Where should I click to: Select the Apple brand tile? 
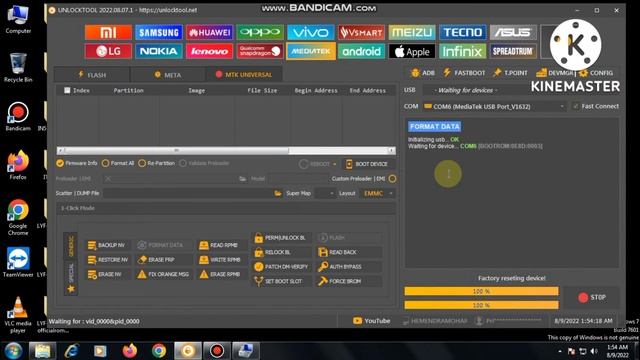[x=412, y=51]
